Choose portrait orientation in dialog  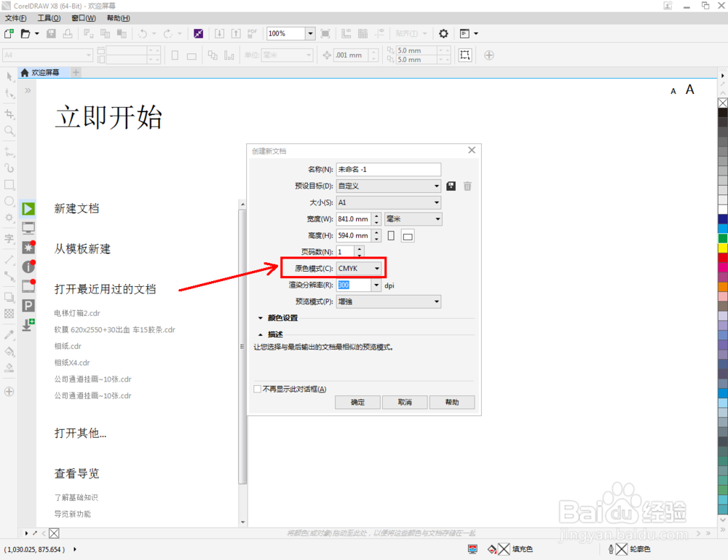pos(391,236)
